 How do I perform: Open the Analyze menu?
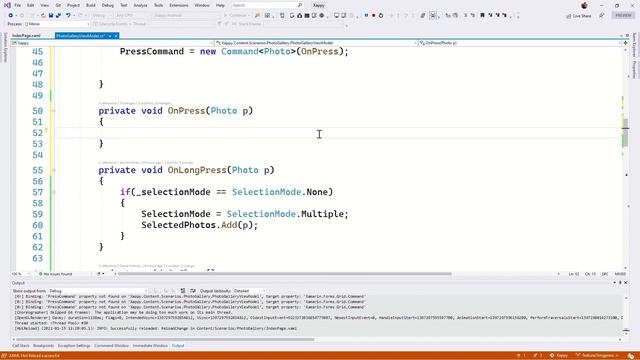(x=140, y=5)
